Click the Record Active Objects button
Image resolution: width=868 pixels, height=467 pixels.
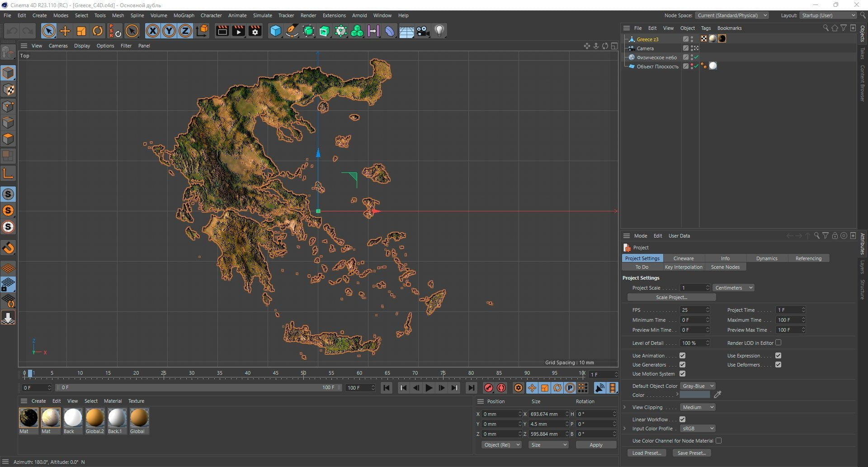pos(488,388)
